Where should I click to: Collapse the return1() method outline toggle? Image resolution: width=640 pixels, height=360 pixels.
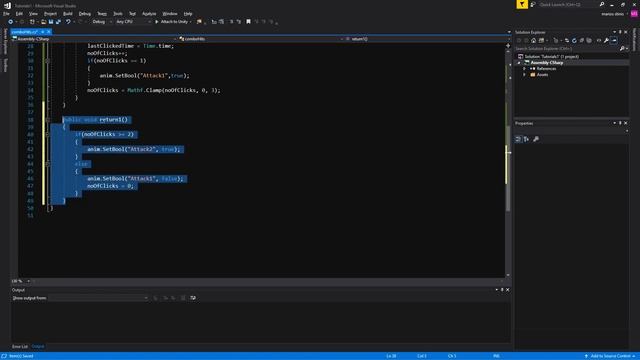(x=48, y=120)
